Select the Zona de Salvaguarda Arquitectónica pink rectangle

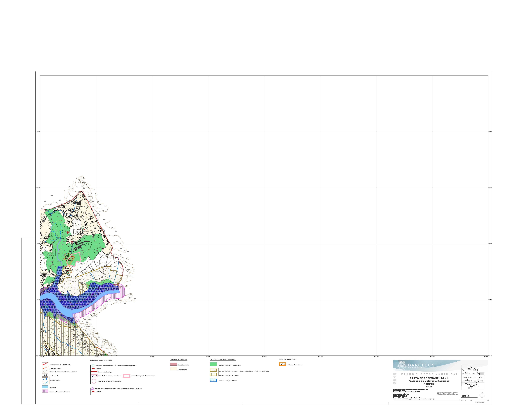click(x=127, y=376)
